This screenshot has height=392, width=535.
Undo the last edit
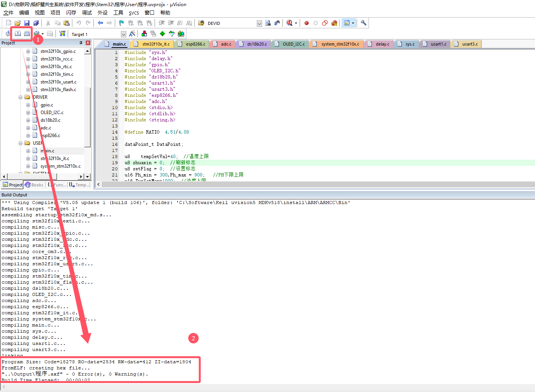coord(79,23)
